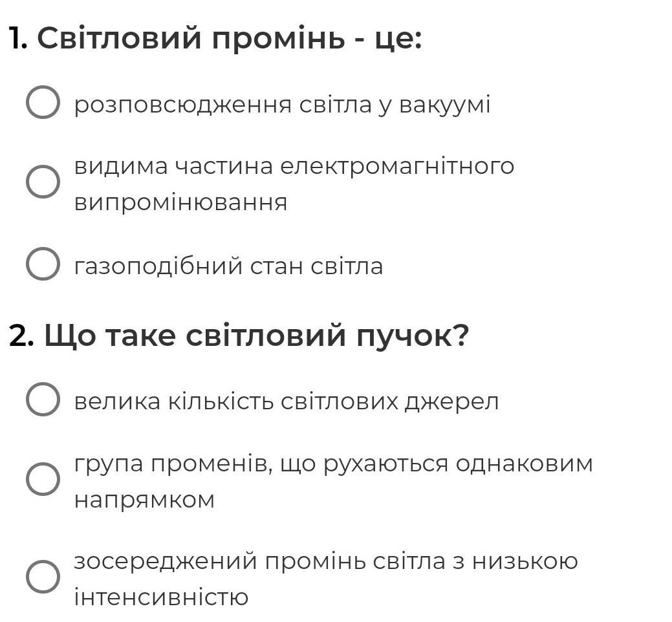Image resolution: width=672 pixels, height=622 pixels.
Task: Click the question heading 'Що таке світловий пучок?'
Action: (x=255, y=336)
